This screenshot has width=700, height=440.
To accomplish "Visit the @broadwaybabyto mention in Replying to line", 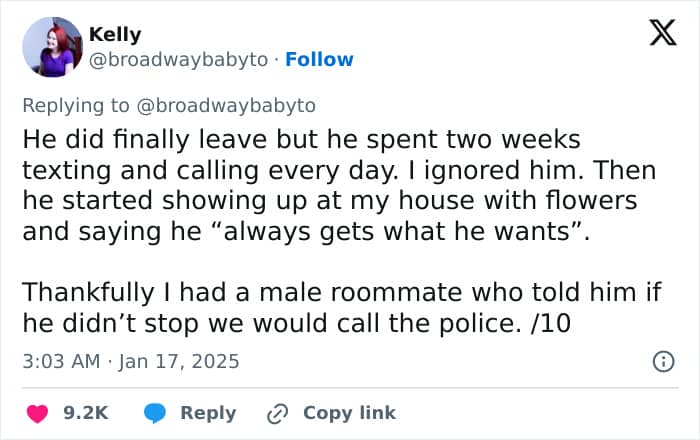I will (226, 106).
